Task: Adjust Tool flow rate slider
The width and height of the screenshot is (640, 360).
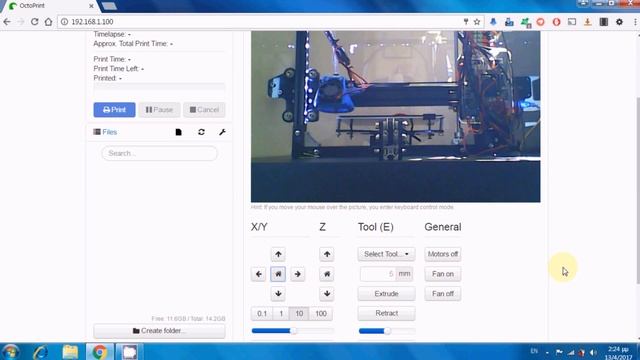Action: click(387, 331)
